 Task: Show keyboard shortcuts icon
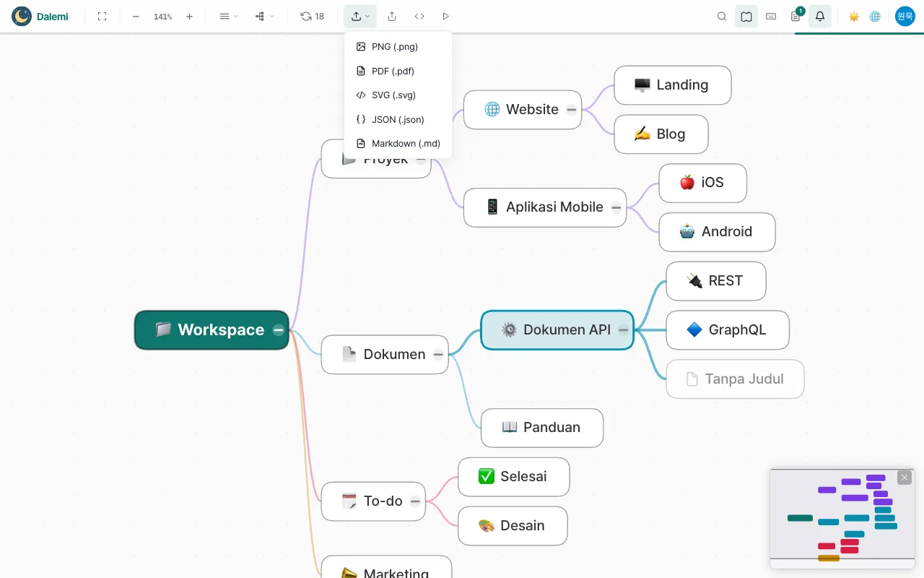(x=771, y=16)
